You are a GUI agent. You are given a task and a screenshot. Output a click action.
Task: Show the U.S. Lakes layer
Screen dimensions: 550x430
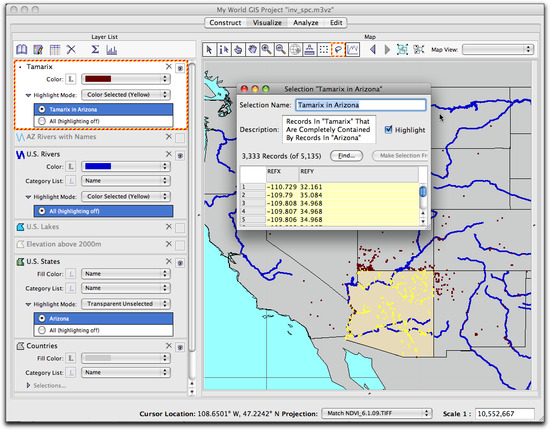click(180, 228)
